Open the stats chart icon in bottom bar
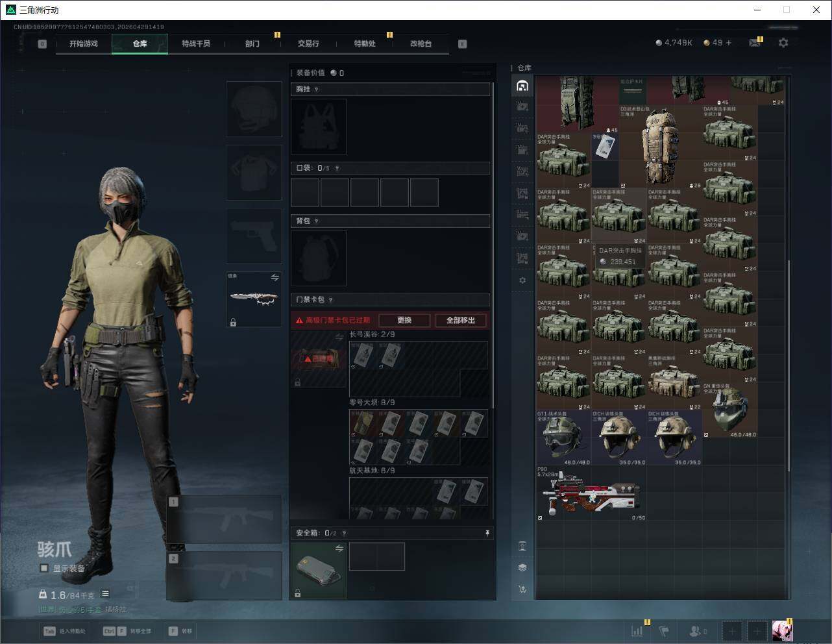The width and height of the screenshot is (832, 644). 637,630
